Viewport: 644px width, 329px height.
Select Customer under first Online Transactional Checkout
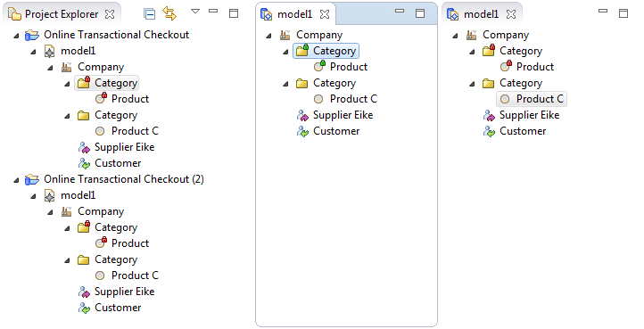[118, 163]
